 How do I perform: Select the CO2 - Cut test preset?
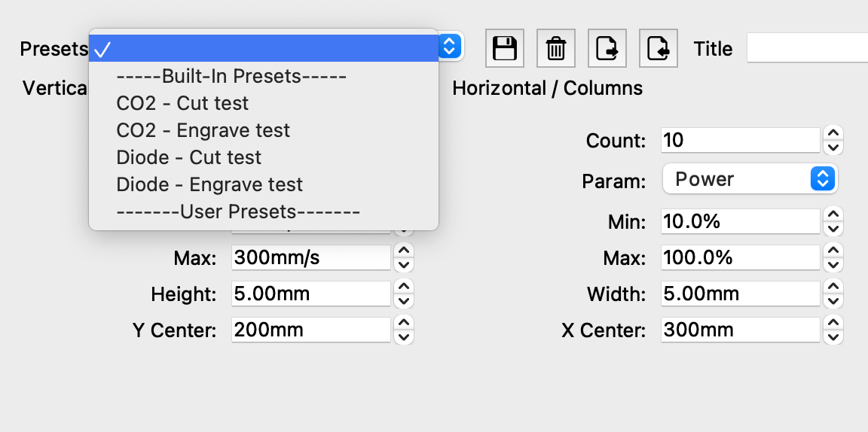tap(182, 103)
